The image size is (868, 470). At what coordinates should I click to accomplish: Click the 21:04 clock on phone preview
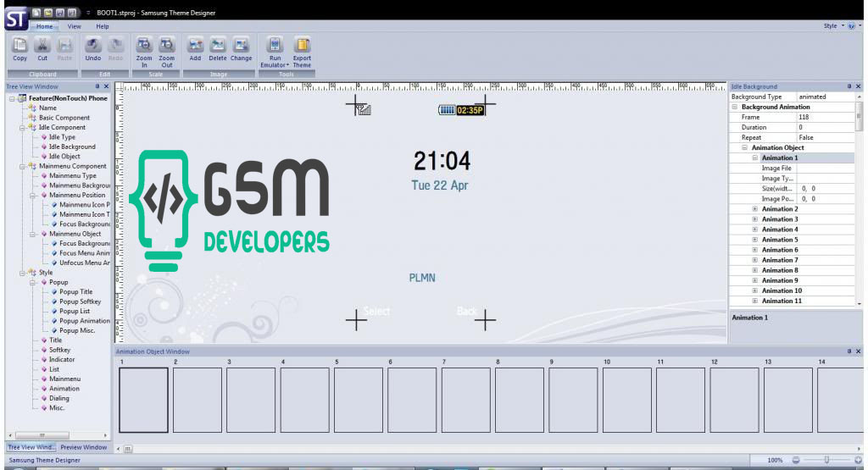[x=442, y=161]
